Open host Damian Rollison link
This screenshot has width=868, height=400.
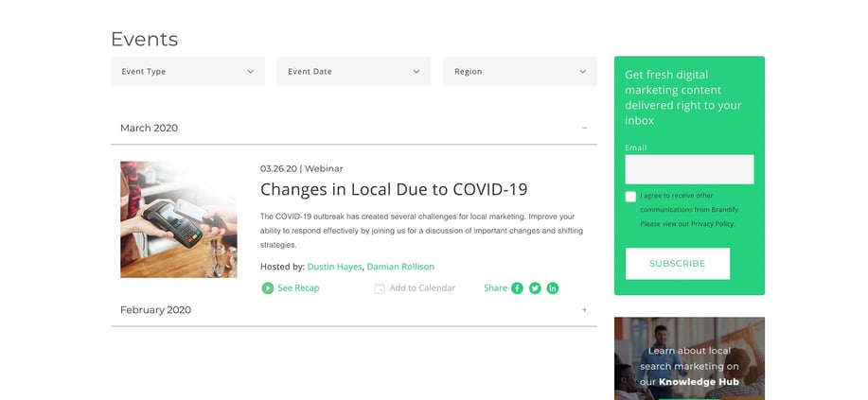(x=400, y=267)
